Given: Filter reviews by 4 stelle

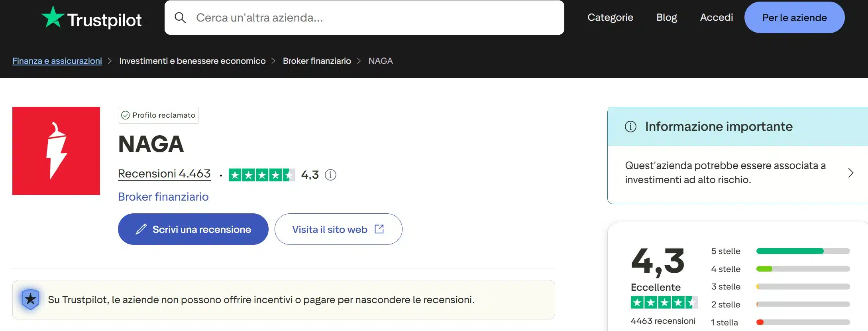Looking at the screenshot, I should 726,269.
